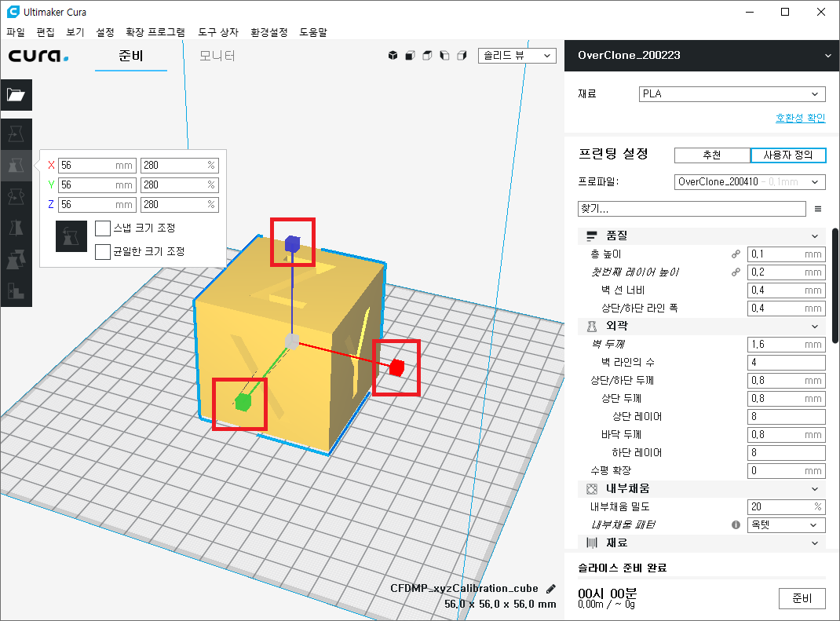Click the settings panel vertical scrollbar
Screen dimensions: 840x621
[836, 286]
